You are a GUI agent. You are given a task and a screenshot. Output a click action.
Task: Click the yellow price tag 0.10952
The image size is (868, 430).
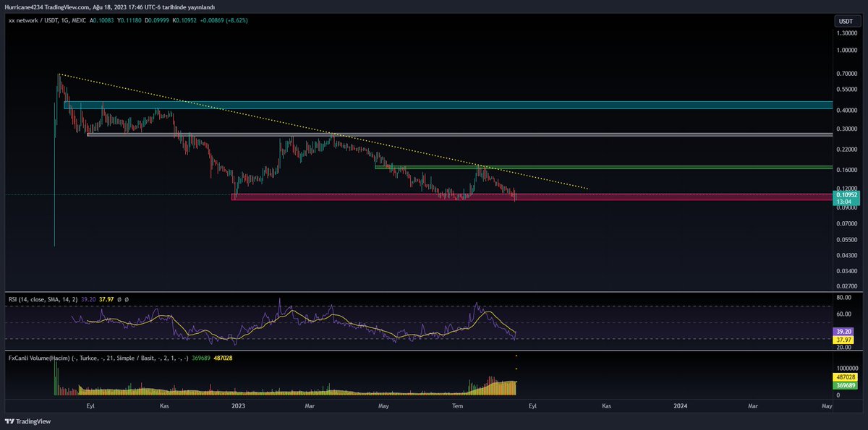(x=846, y=195)
